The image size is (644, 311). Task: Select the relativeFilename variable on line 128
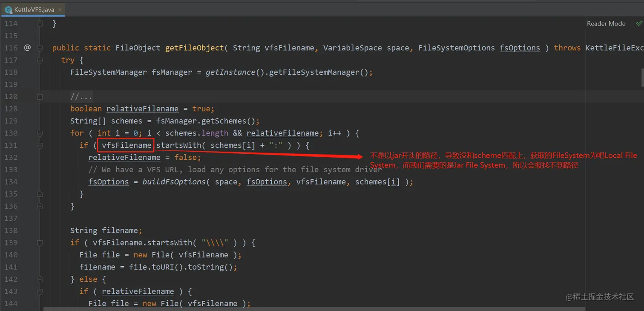(x=142, y=109)
